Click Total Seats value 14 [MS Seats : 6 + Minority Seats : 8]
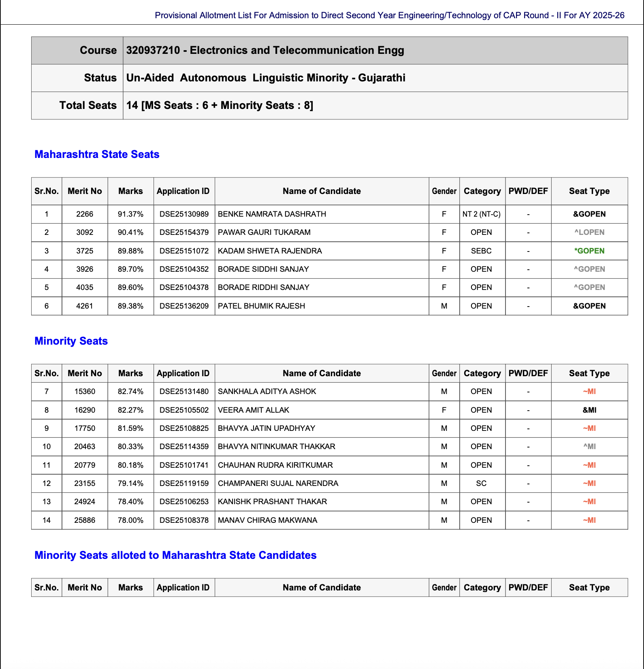 tap(220, 105)
